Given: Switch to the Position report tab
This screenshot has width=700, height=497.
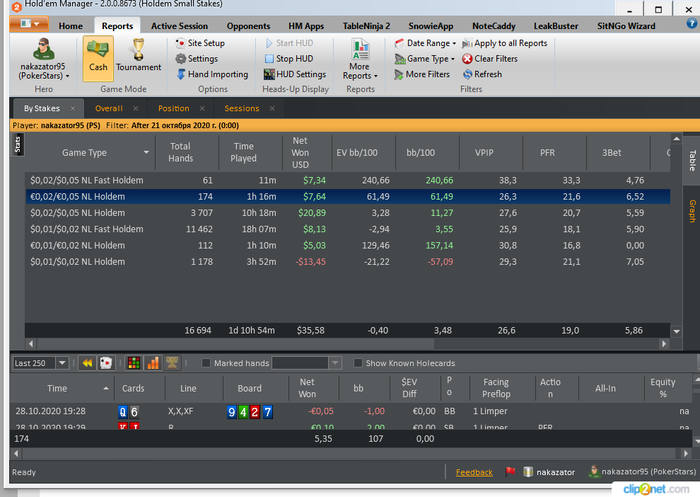Looking at the screenshot, I should [x=174, y=109].
